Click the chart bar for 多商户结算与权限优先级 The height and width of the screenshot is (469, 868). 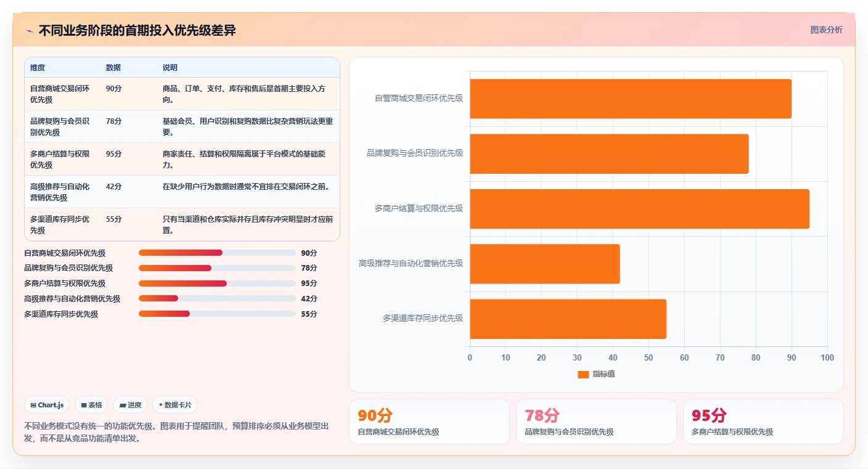[x=640, y=209]
